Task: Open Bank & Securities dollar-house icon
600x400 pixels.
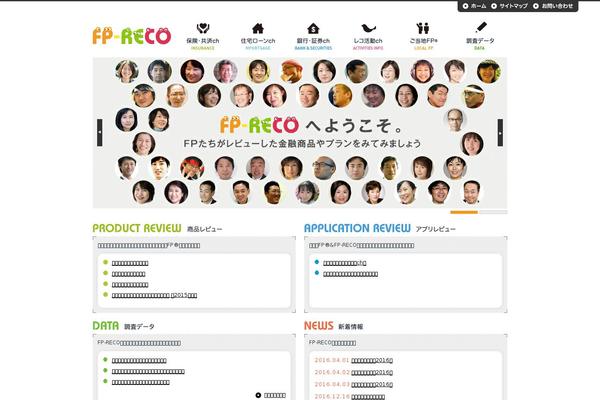Action: tap(313, 29)
